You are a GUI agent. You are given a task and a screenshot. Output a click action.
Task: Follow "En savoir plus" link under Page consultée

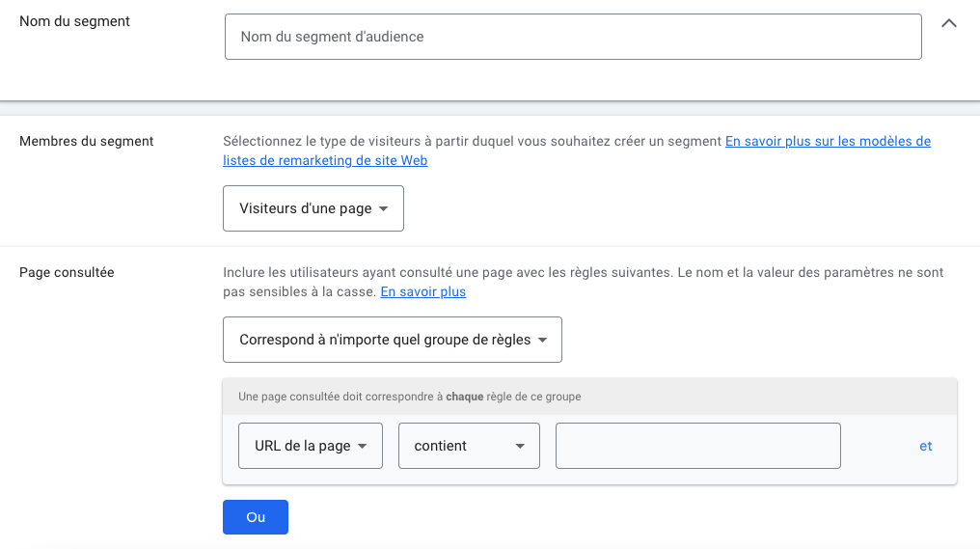422,291
